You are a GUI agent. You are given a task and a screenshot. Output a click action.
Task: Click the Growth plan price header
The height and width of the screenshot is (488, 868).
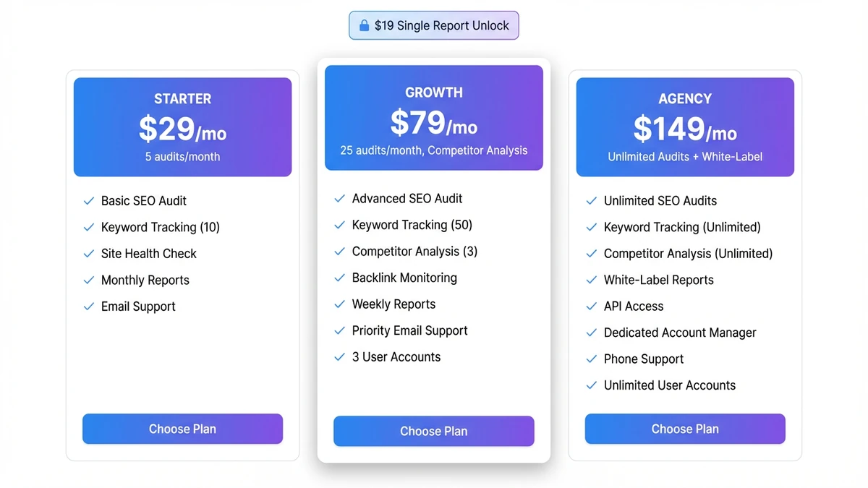tap(433, 117)
